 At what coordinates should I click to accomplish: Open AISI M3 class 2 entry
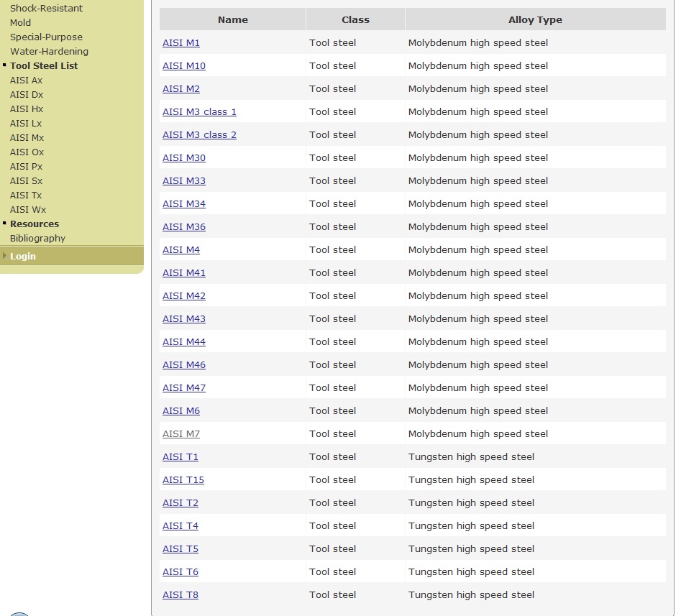tap(199, 135)
